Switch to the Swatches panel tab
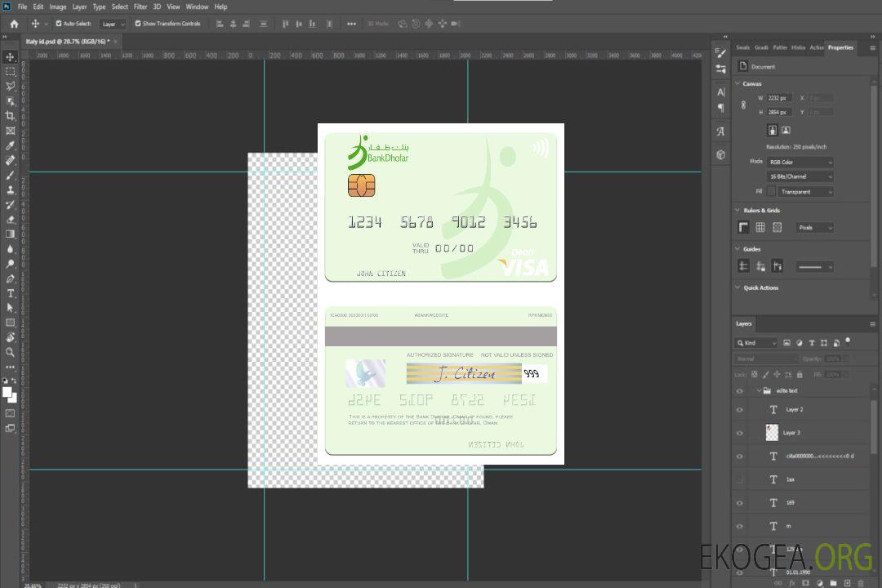Image resolution: width=882 pixels, height=588 pixels. pos(742,47)
